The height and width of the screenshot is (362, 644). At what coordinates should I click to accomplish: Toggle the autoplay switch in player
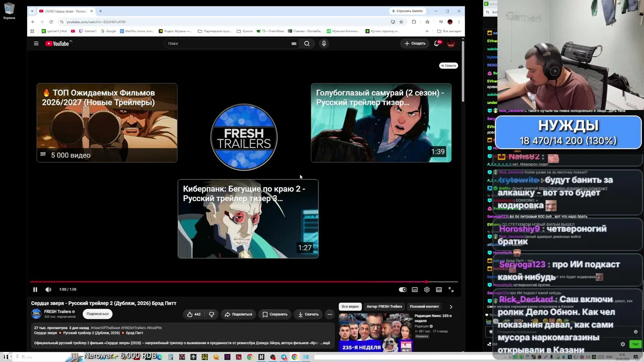click(x=403, y=290)
